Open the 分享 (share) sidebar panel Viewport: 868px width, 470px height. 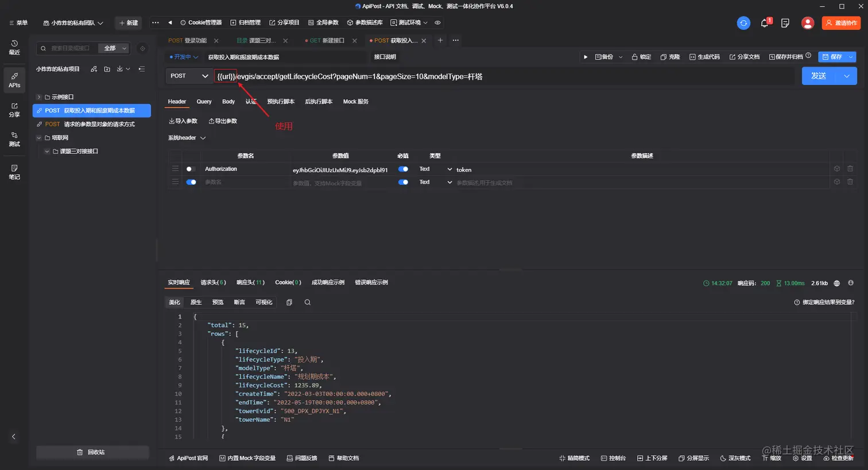[14, 110]
